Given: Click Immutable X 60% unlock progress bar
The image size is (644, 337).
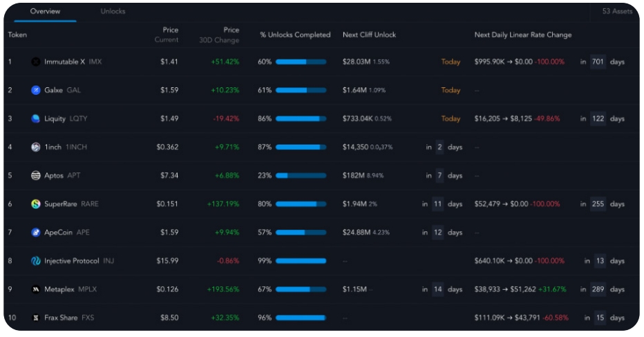Looking at the screenshot, I should click(x=301, y=62).
